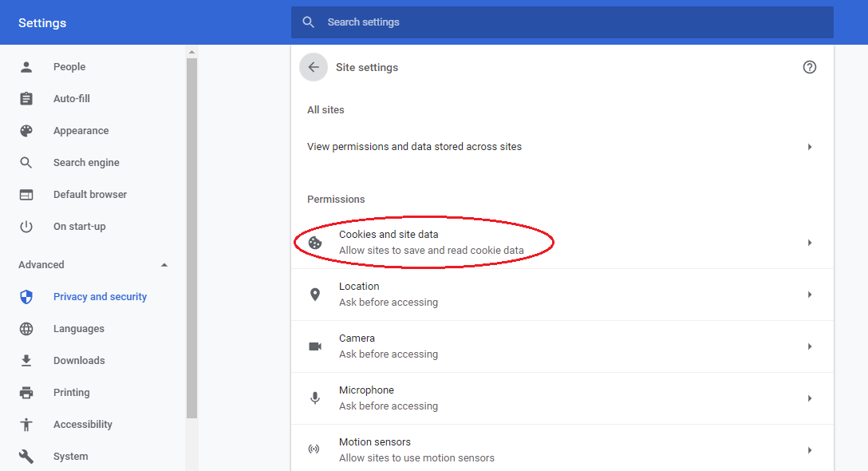This screenshot has width=868, height=471.
Task: Click the cookie icon in Permissions
Action: point(315,243)
